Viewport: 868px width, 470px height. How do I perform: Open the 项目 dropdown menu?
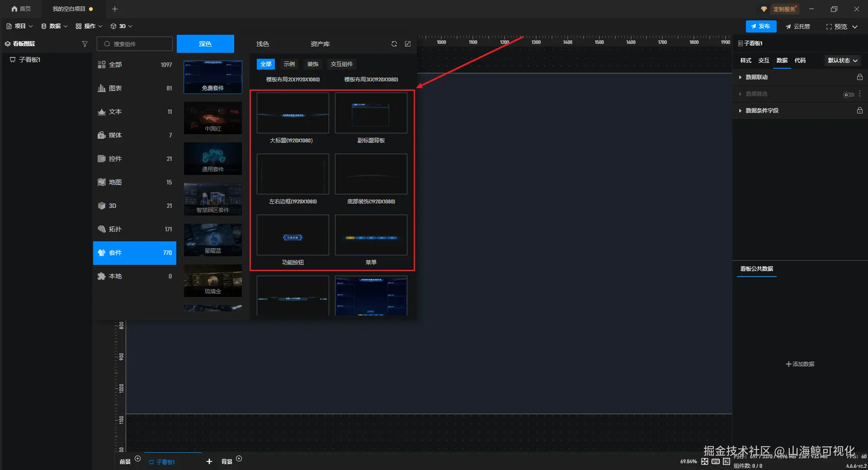[x=19, y=26]
